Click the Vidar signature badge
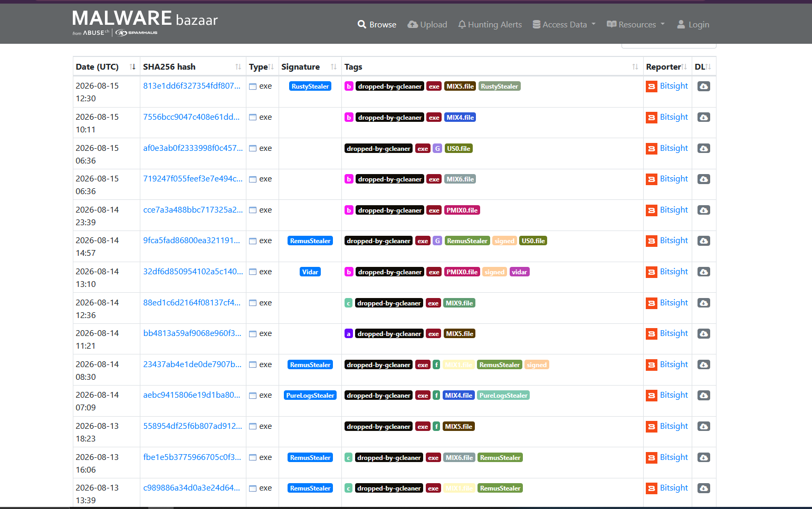Image resolution: width=812 pixels, height=509 pixels. coord(310,272)
